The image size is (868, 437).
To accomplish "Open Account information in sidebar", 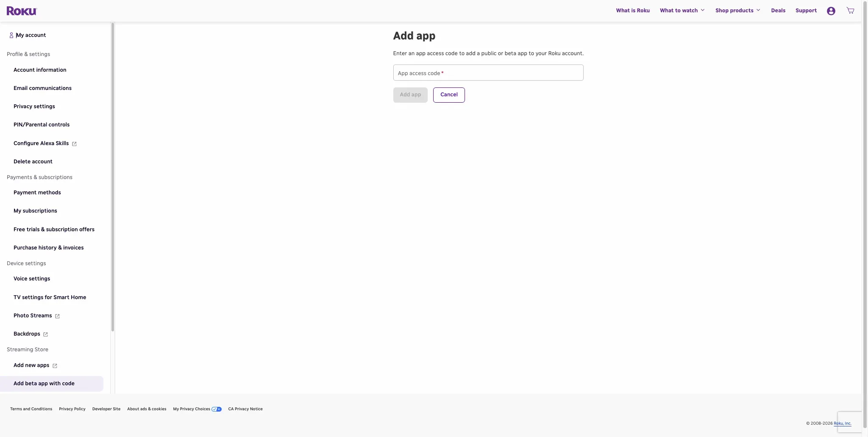I will (x=40, y=70).
